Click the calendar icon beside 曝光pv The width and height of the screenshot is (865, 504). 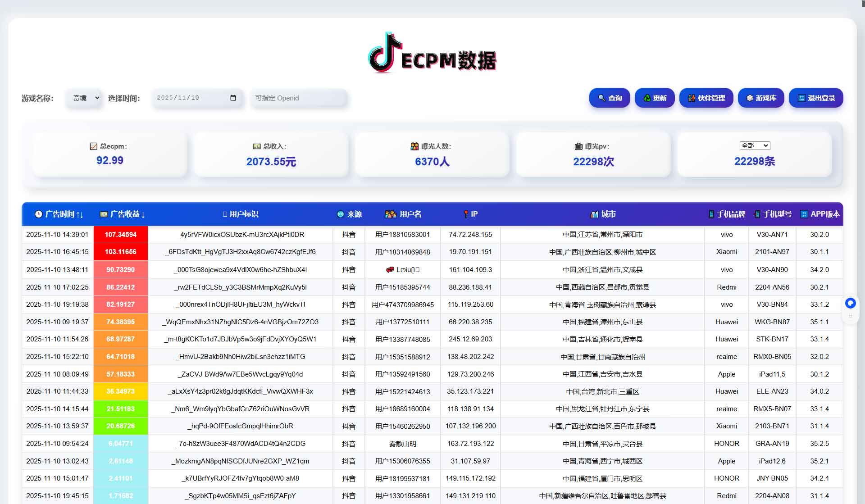click(x=578, y=146)
